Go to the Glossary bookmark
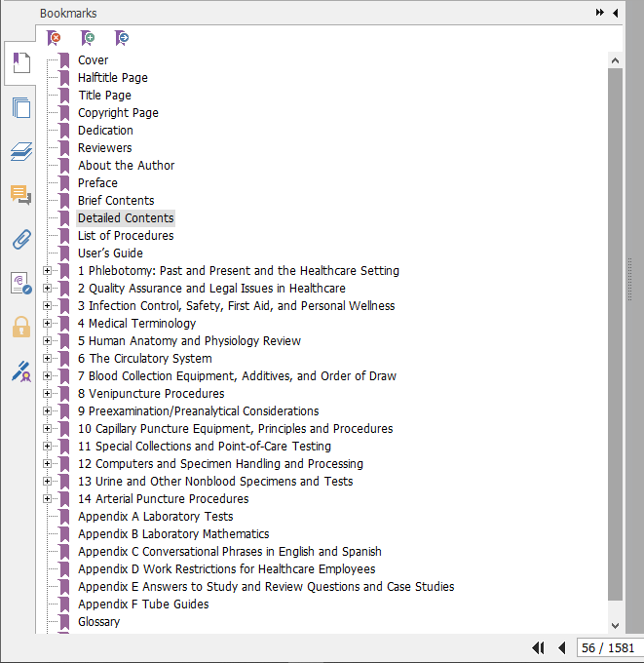This screenshot has width=644, height=663. (x=98, y=622)
